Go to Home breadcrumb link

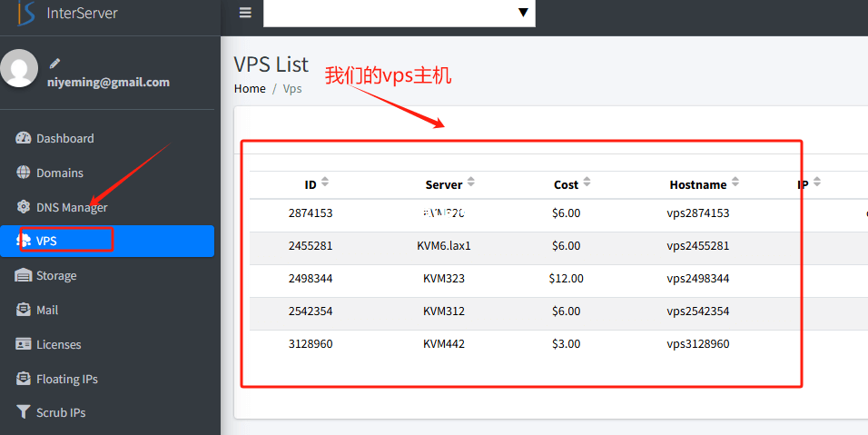point(250,89)
